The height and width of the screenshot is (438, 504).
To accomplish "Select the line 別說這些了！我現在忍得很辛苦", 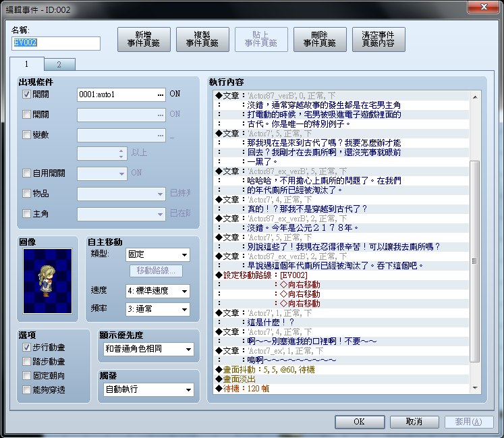I will pos(341,247).
